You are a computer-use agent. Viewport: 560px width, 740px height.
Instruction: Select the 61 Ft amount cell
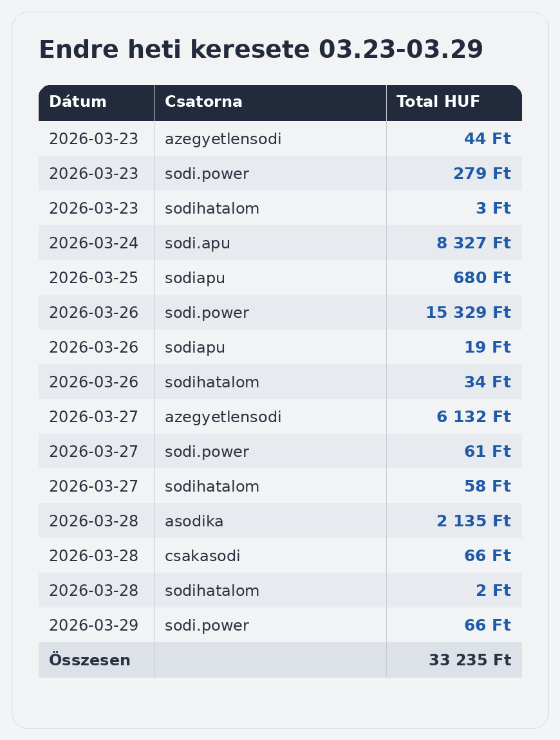click(x=487, y=452)
